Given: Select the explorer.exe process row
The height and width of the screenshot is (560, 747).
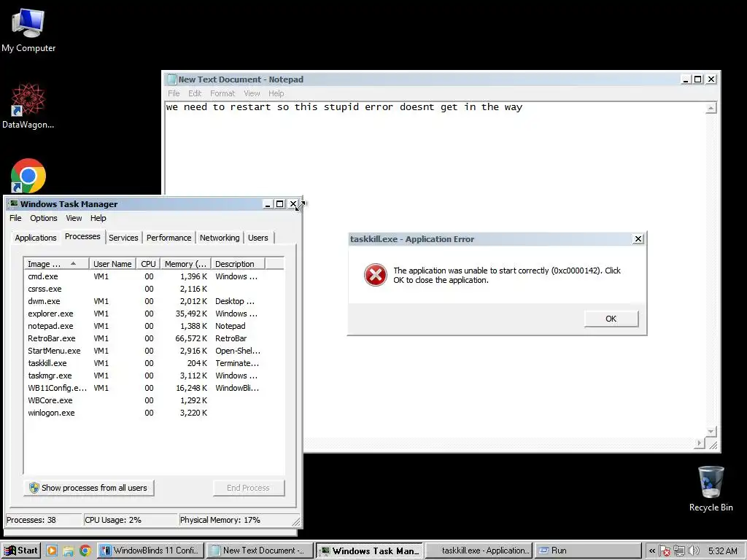Looking at the screenshot, I should point(153,314).
